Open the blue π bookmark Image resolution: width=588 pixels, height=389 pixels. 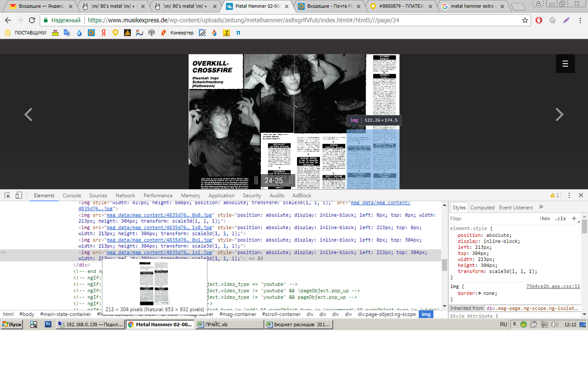[x=238, y=33]
